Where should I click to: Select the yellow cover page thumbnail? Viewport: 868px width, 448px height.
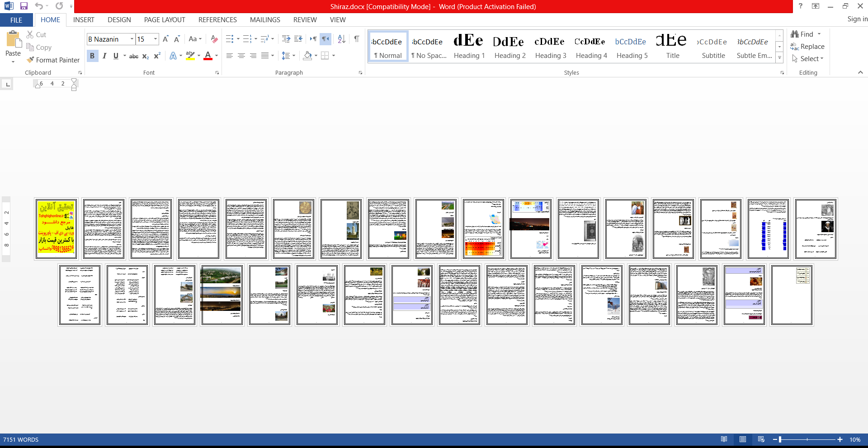click(57, 229)
